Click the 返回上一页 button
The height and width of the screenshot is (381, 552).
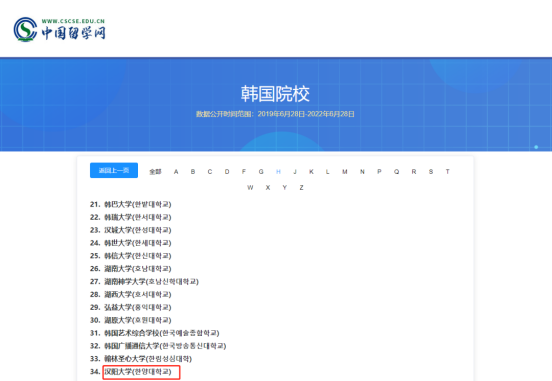pos(114,170)
